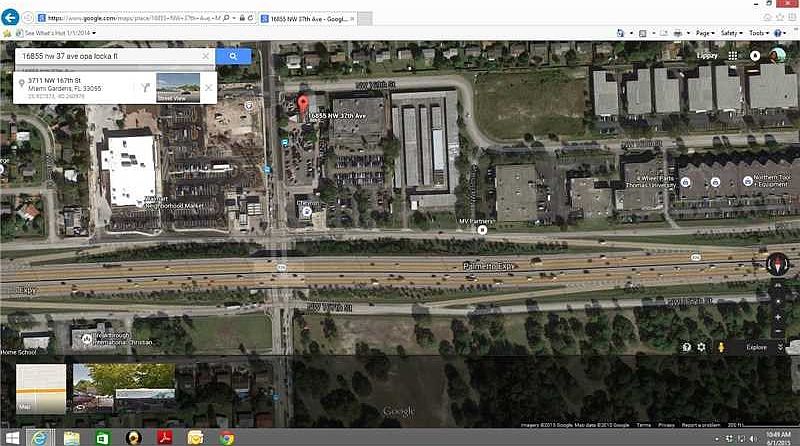800x446 pixels.
Task: Open the Page menu dropdown
Action: tap(705, 33)
